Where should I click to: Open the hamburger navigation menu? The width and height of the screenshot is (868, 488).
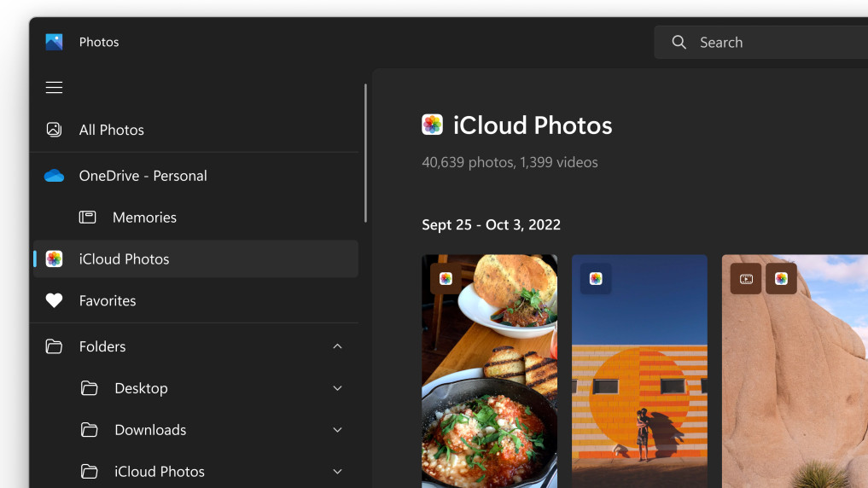pos(54,87)
